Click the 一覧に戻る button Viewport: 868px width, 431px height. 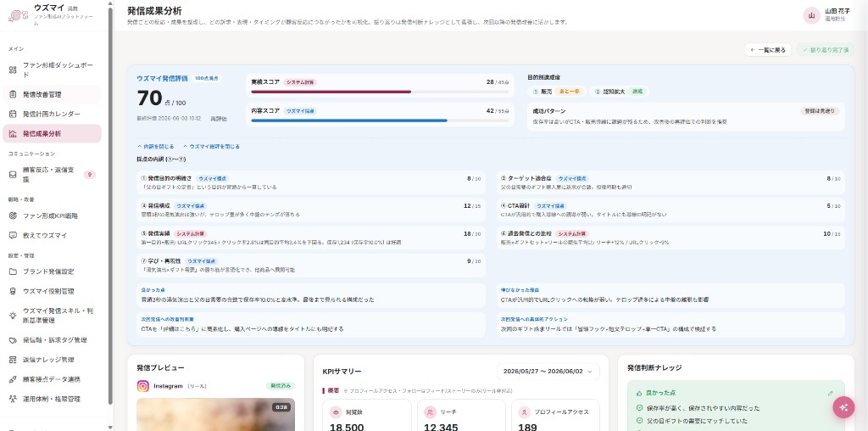pyautogui.click(x=768, y=50)
